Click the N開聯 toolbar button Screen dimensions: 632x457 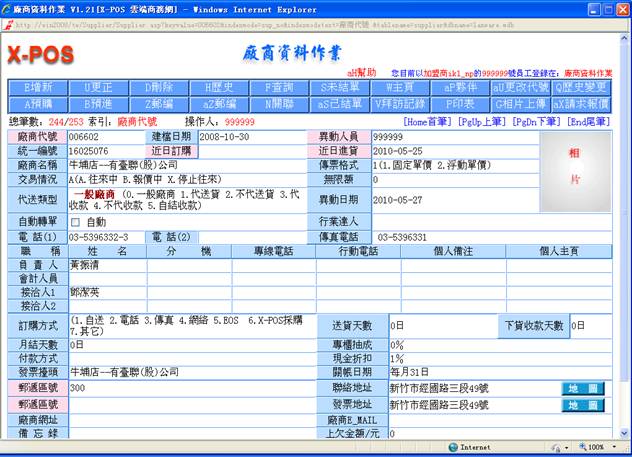coord(279,102)
